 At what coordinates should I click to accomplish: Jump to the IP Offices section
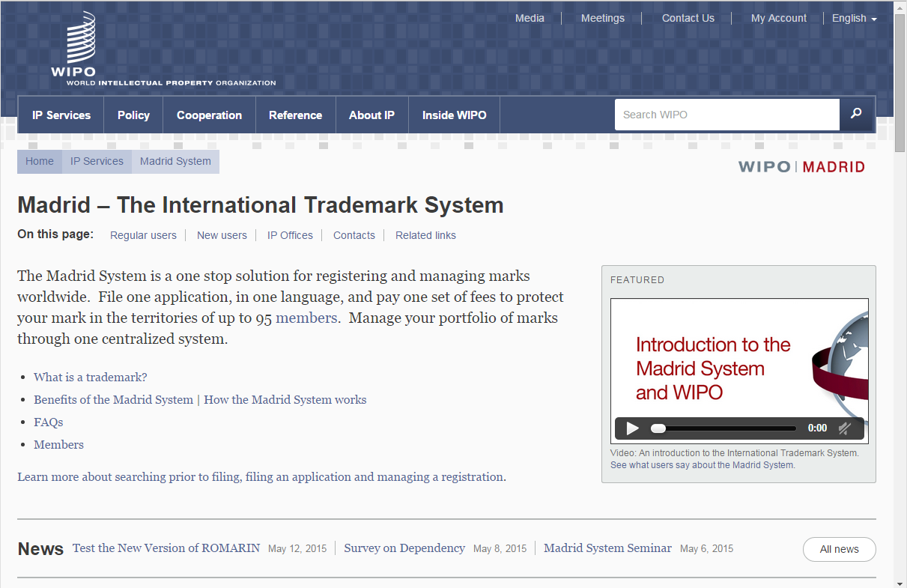pos(290,235)
